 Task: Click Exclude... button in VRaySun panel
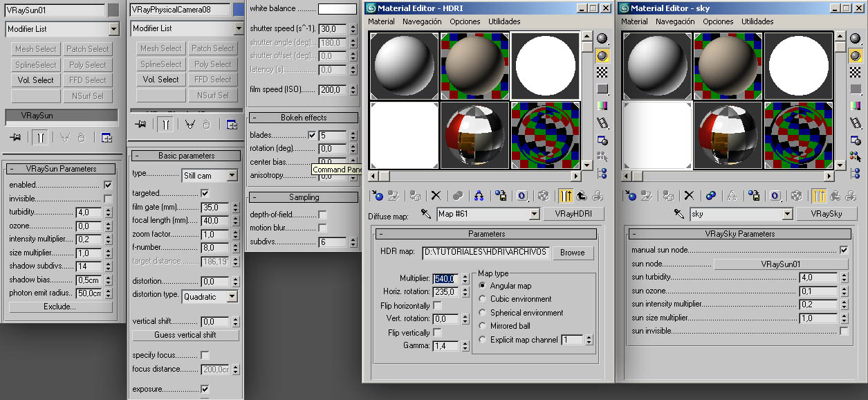click(60, 307)
